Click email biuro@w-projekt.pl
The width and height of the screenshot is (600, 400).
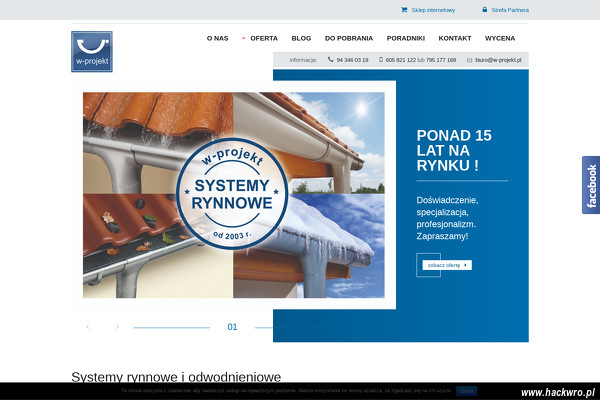[x=498, y=60]
